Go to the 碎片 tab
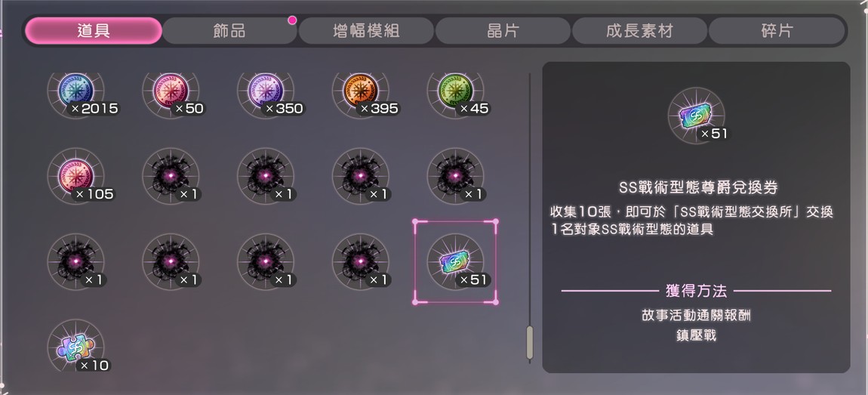868x395 pixels. [x=777, y=30]
